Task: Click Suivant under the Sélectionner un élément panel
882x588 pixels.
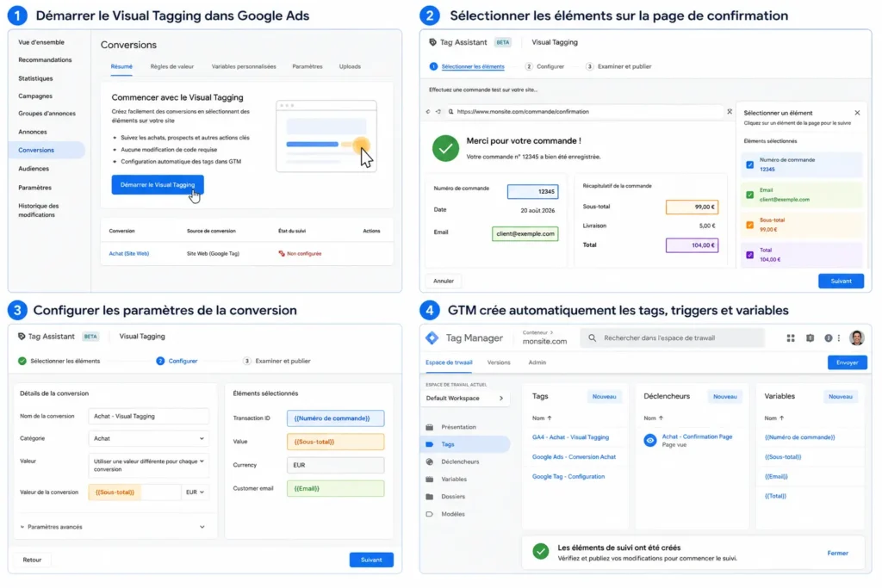Action: pyautogui.click(x=841, y=281)
